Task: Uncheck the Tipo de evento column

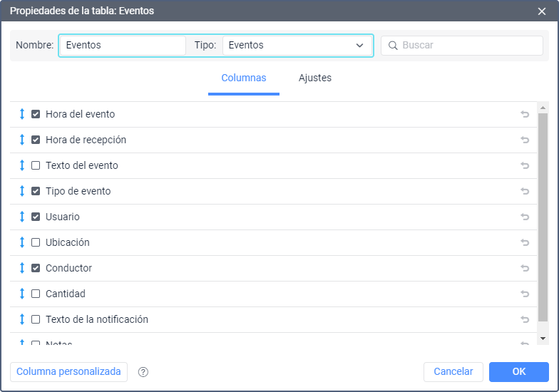Action: click(36, 191)
